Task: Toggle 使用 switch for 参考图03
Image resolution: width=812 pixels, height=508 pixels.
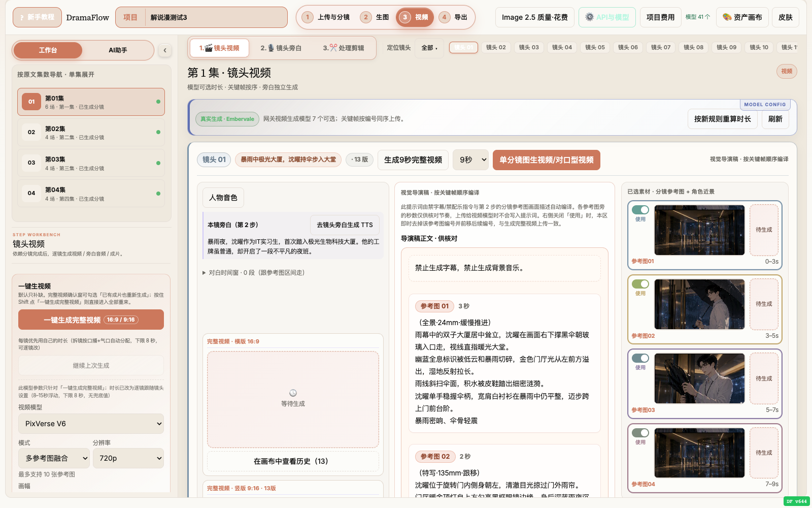Action: pyautogui.click(x=640, y=358)
